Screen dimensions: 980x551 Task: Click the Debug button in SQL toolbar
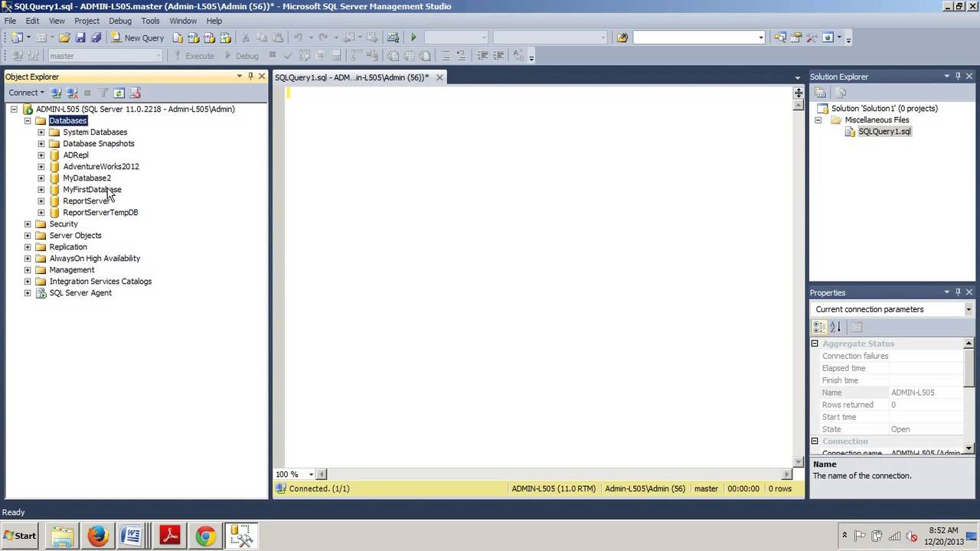243,56
